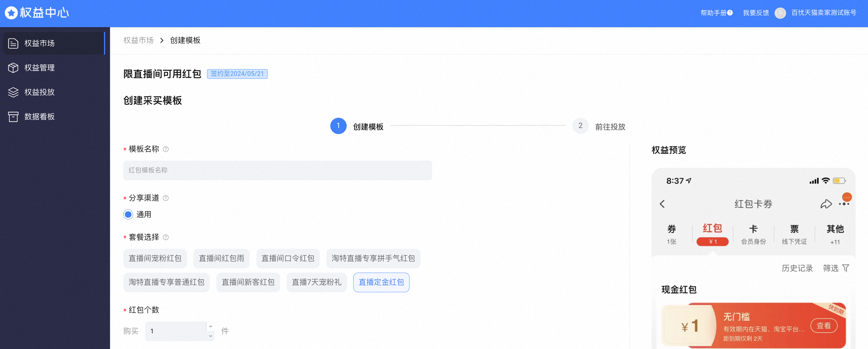This screenshot has height=349, width=868.
Task: Open the 帮助手册 link
Action: coord(713,13)
